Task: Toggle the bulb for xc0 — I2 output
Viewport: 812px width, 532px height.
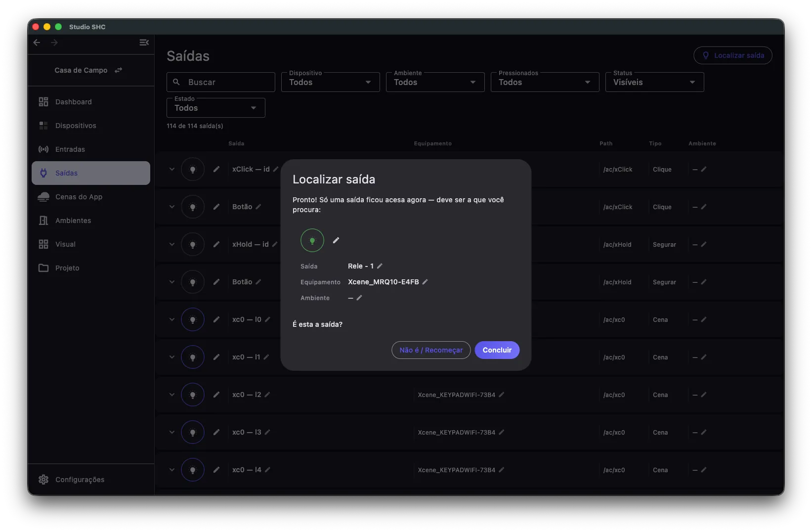Action: click(193, 395)
